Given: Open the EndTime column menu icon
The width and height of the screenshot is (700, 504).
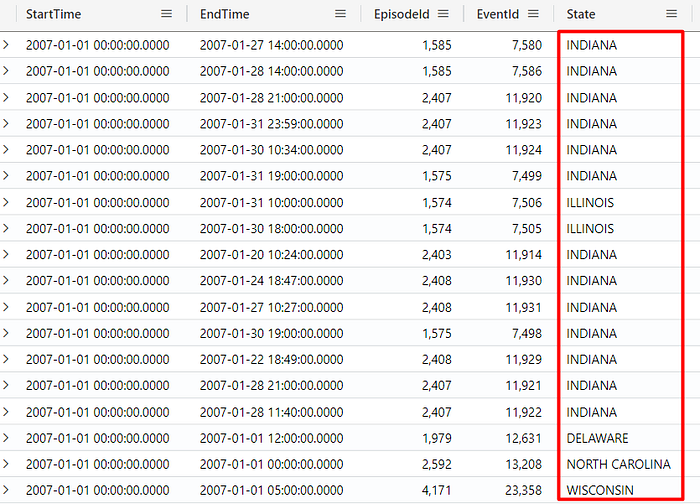Looking at the screenshot, I should pyautogui.click(x=341, y=14).
